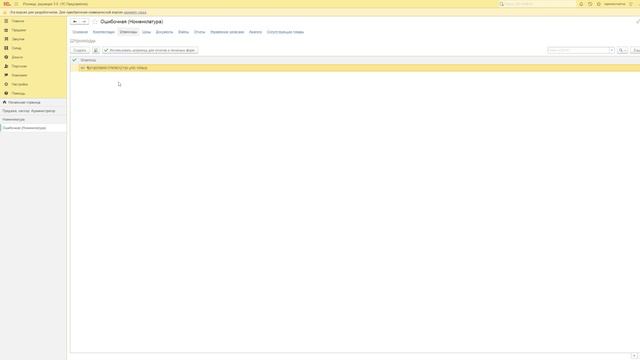The image size is (640, 360).
Task: Open the service menu icon after the user name
Action: (631, 4)
